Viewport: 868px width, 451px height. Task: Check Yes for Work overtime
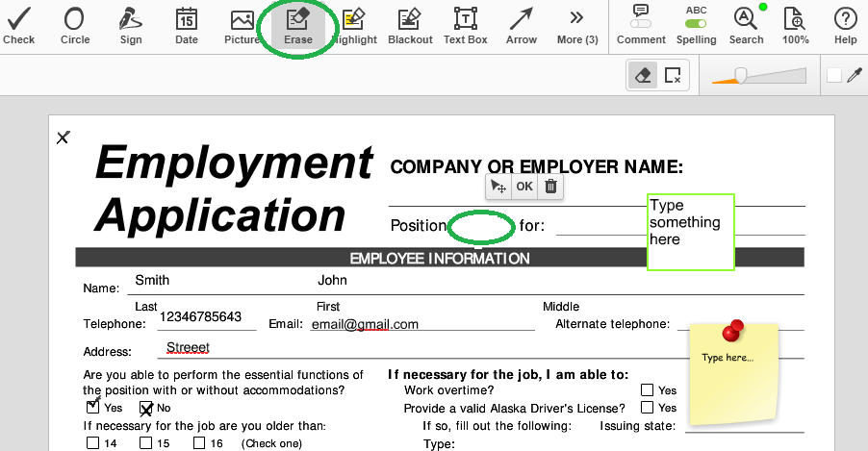click(x=647, y=389)
